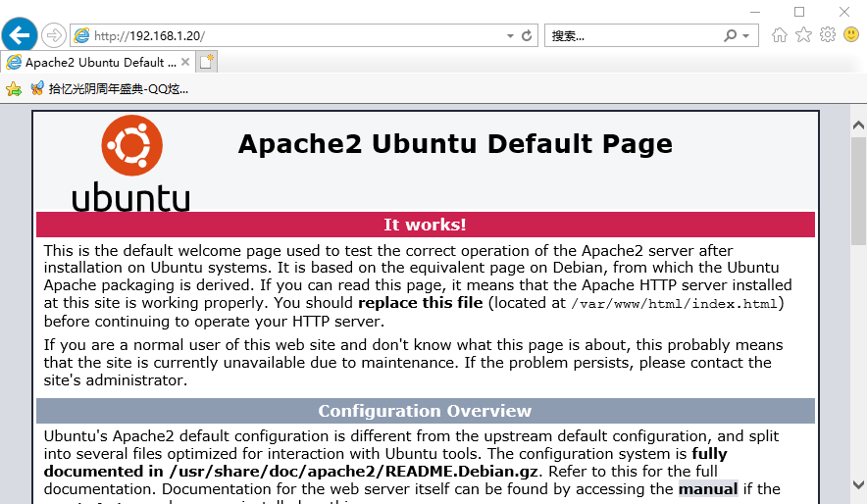Viewport: 867px width, 504px height.
Task: Close the Apache2 Ubuntu Default tab
Action: pyautogui.click(x=185, y=62)
